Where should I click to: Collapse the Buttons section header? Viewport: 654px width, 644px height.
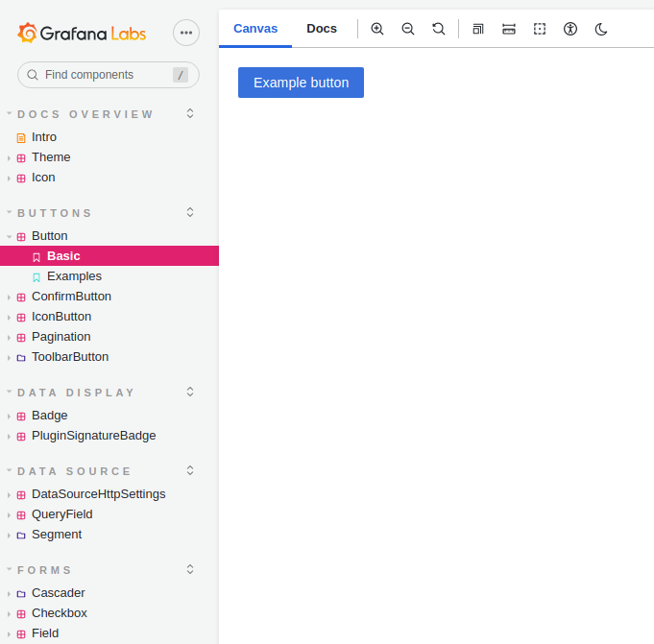(54, 213)
